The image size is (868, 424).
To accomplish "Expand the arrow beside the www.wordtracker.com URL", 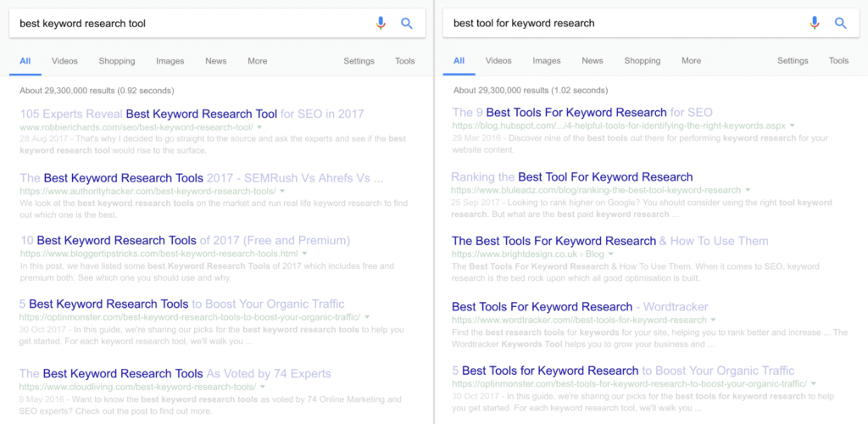I will [x=714, y=321].
